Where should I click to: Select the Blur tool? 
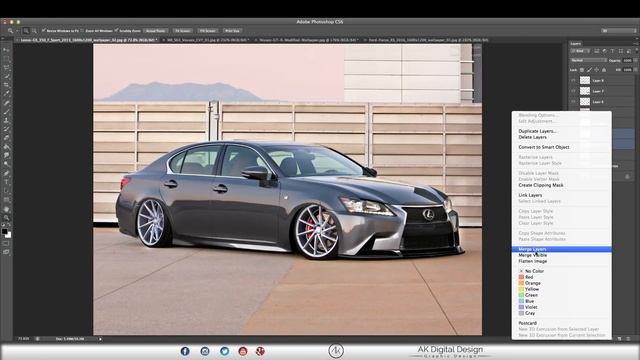coord(7,155)
